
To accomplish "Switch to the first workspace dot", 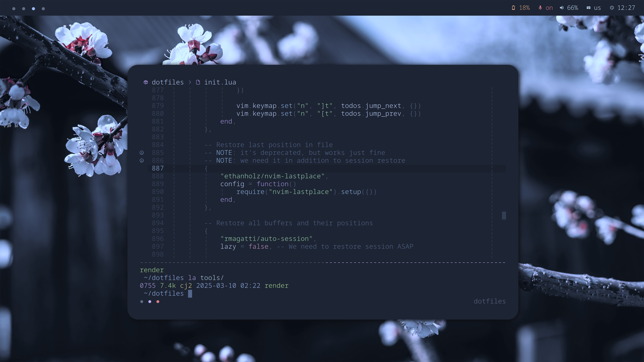I will click(x=14, y=9).
